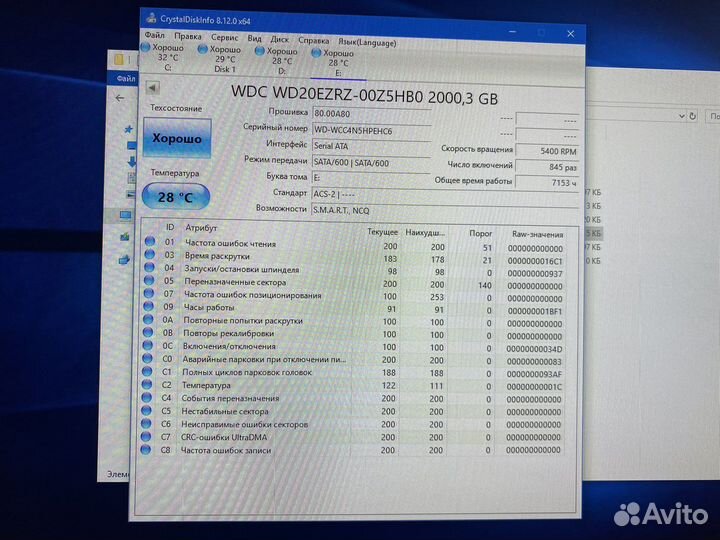Click status icon of attribute C6 row

pos(146,423)
